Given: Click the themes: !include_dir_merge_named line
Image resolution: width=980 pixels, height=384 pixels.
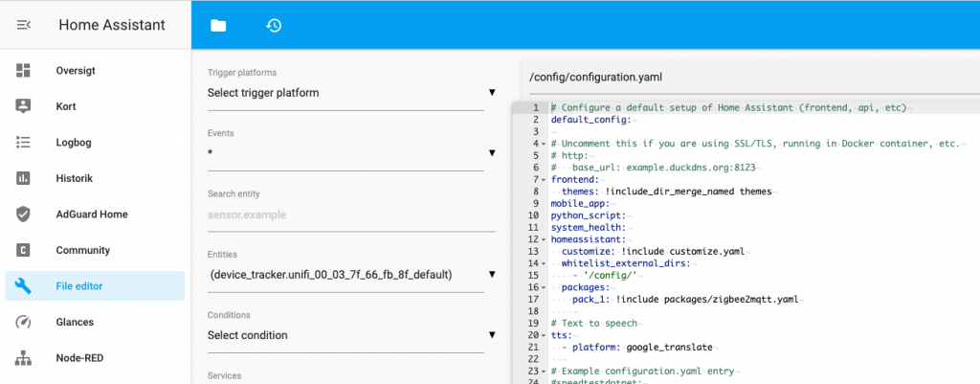Looking at the screenshot, I should pyautogui.click(x=667, y=192).
